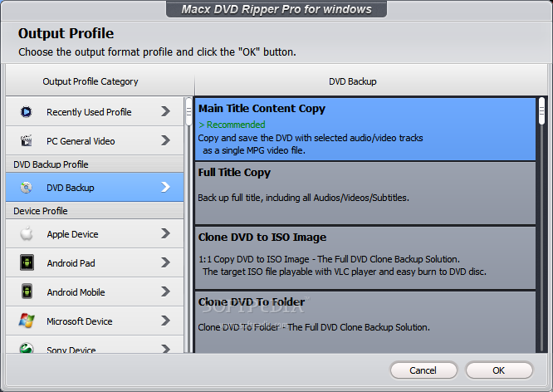Click the PC General Video clapperboard icon

click(27, 141)
